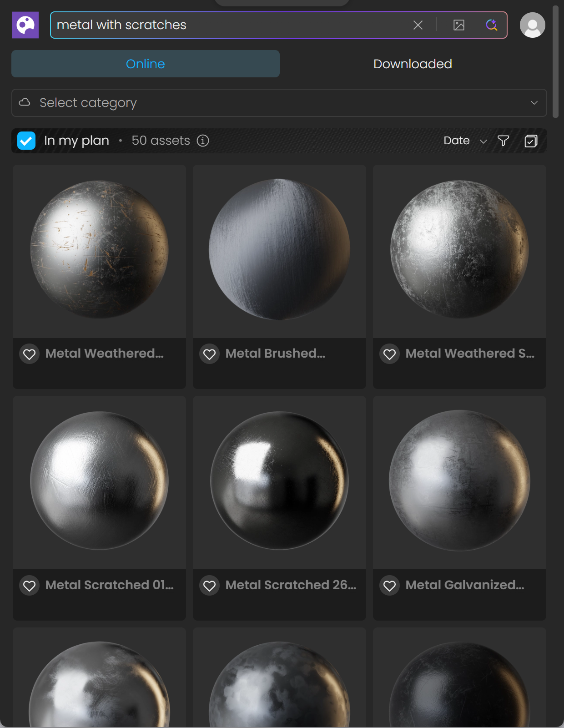Viewport: 564px width, 728px height.
Task: Favorite the Metal Scratched 26... asset
Action: (210, 586)
